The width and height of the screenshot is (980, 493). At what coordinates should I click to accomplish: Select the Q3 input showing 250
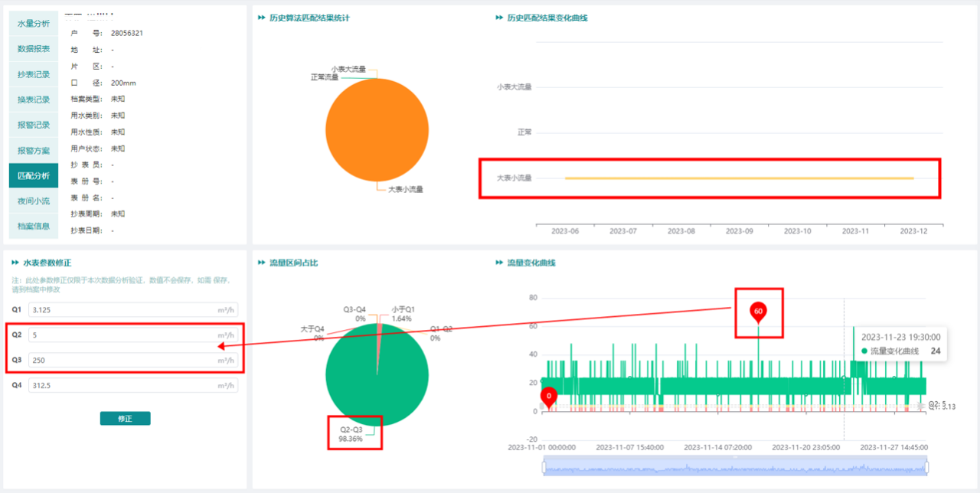[x=122, y=360]
